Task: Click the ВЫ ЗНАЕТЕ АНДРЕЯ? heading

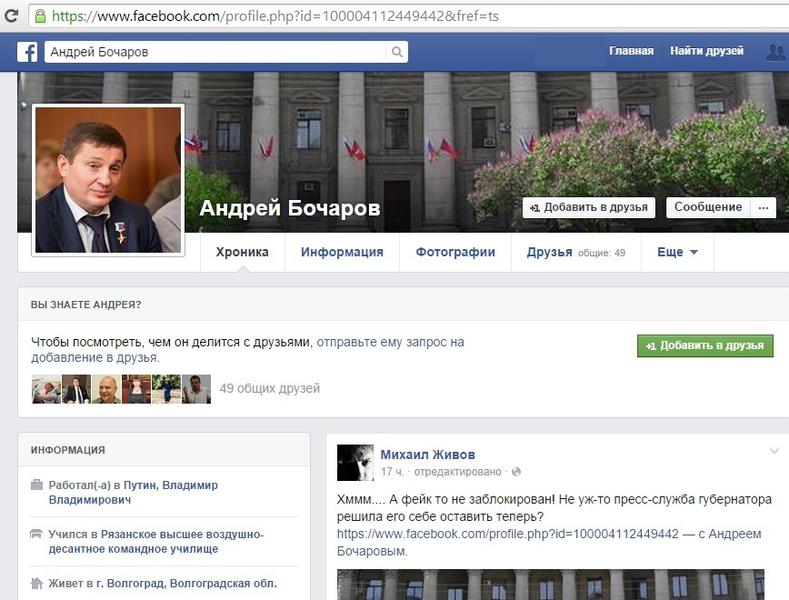Action: point(86,305)
